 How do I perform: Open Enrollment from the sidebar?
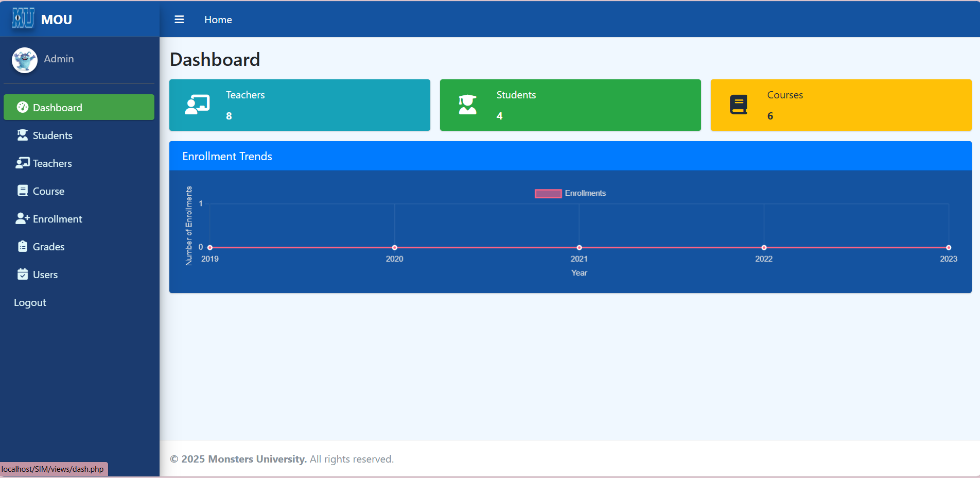click(x=79, y=218)
